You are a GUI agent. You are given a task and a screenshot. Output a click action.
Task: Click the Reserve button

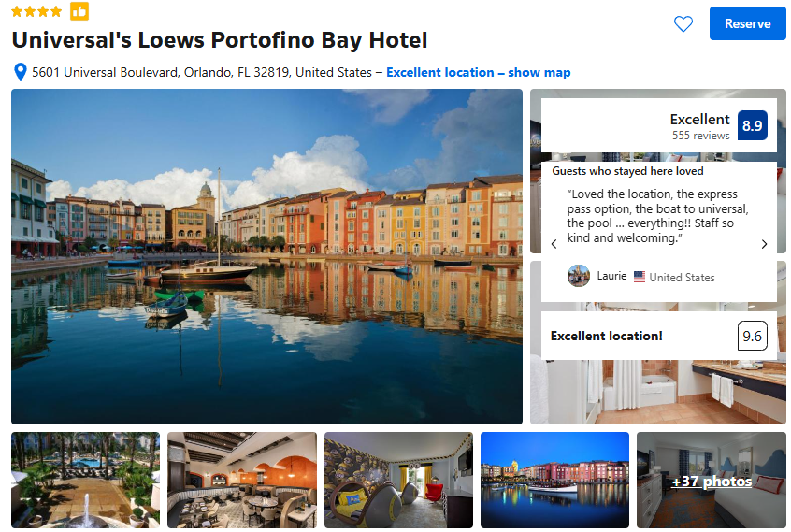(x=747, y=23)
